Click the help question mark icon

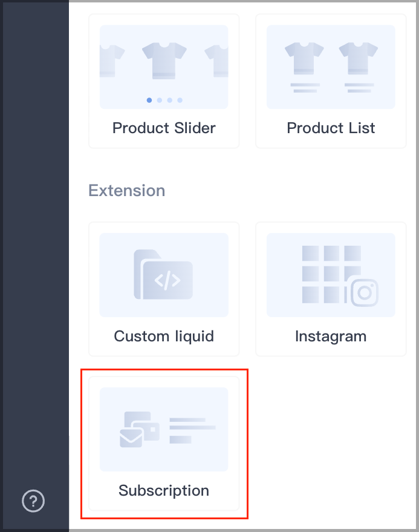pos(33,501)
